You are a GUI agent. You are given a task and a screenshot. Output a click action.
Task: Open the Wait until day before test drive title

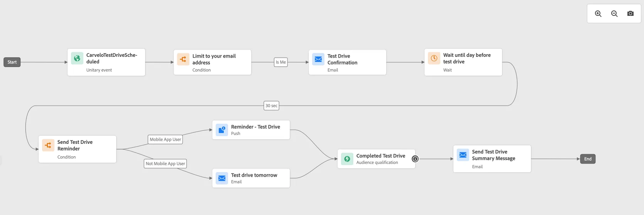tap(467, 58)
